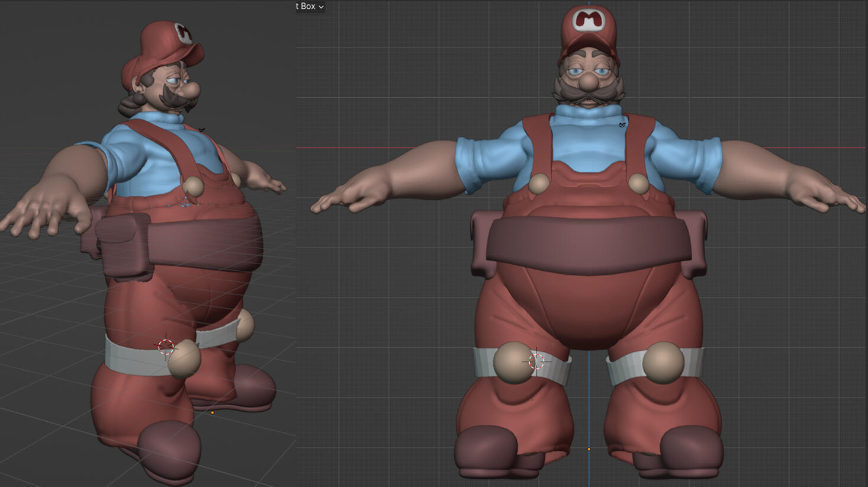The image size is (868, 487).
Task: Select the wide belt in the front view
Action: (589, 244)
